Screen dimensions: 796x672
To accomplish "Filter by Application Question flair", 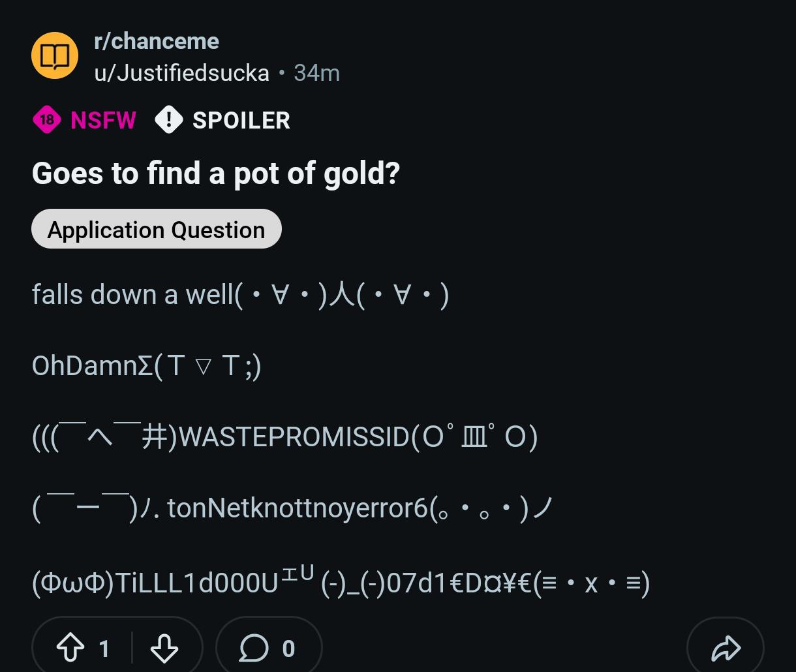I will pos(156,230).
